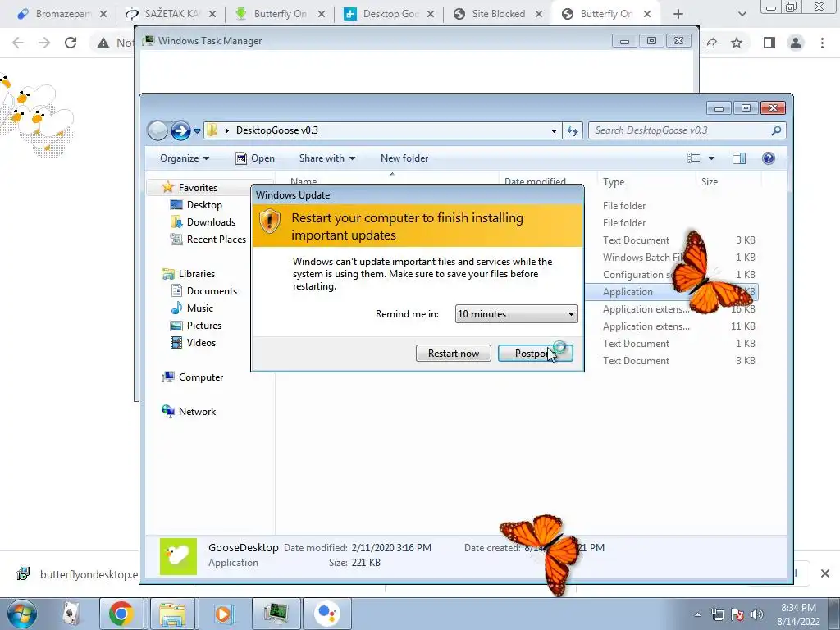
Task: Select Network in the navigation pane
Action: click(x=197, y=412)
